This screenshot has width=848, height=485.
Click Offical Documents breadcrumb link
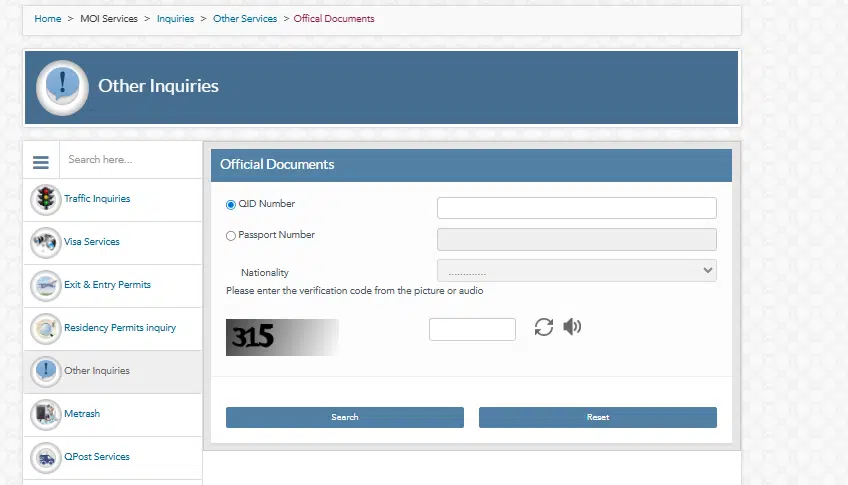(334, 18)
